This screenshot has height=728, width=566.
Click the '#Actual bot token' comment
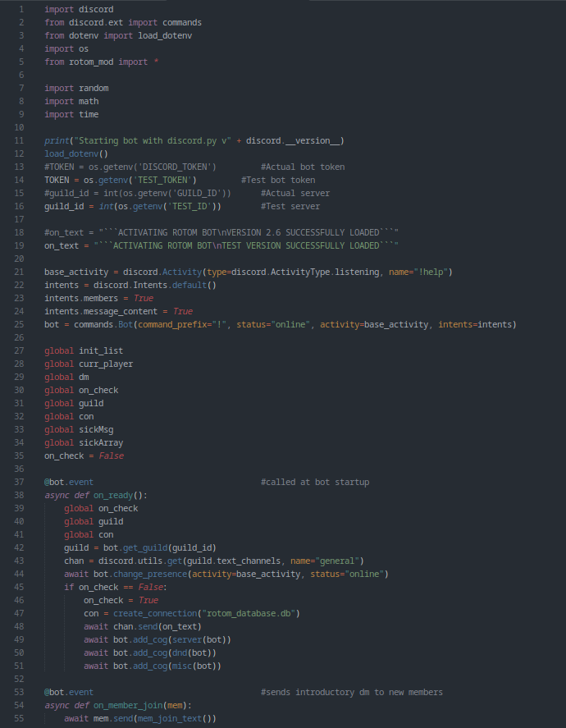tap(303, 167)
